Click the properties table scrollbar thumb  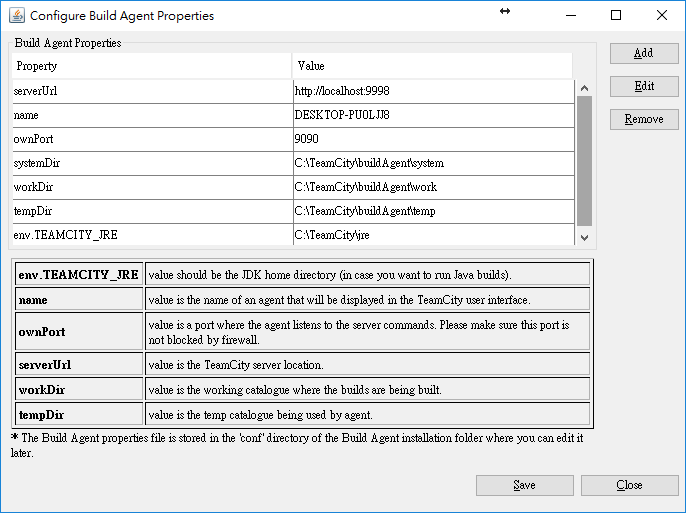(584, 161)
